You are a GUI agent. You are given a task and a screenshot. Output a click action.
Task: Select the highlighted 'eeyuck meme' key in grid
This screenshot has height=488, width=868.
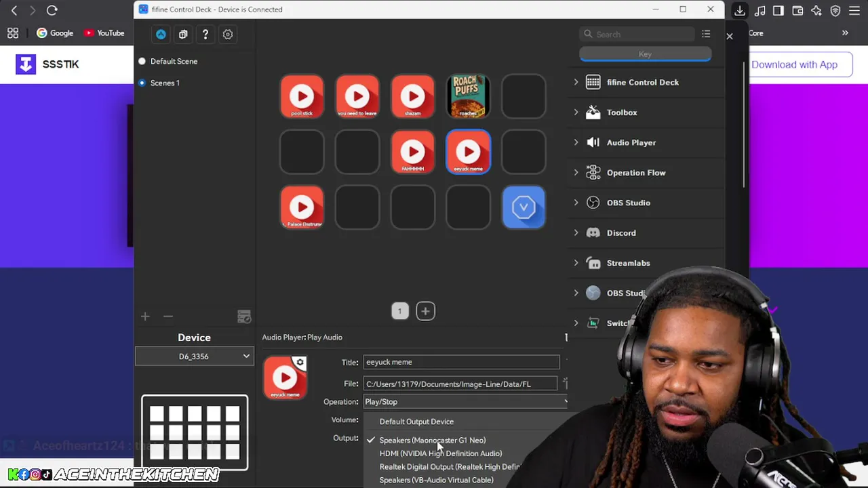469,152
